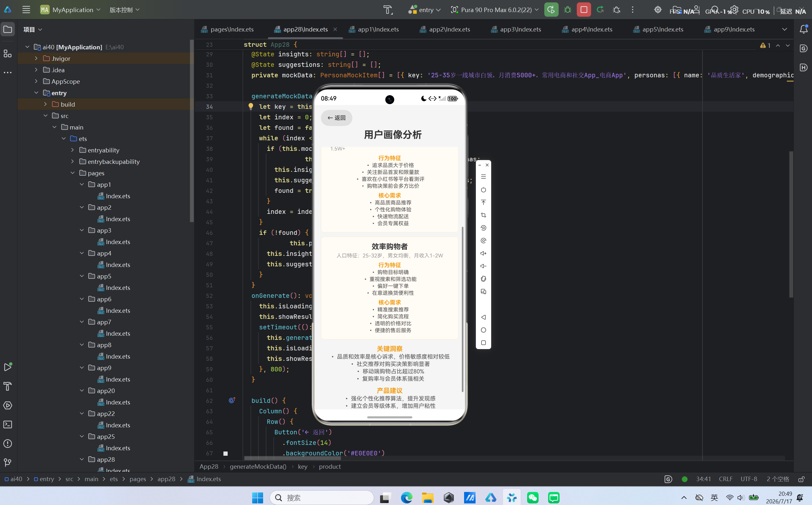Click the editor horizontal scrollbar
This screenshot has height=505, width=812.
[292, 458]
